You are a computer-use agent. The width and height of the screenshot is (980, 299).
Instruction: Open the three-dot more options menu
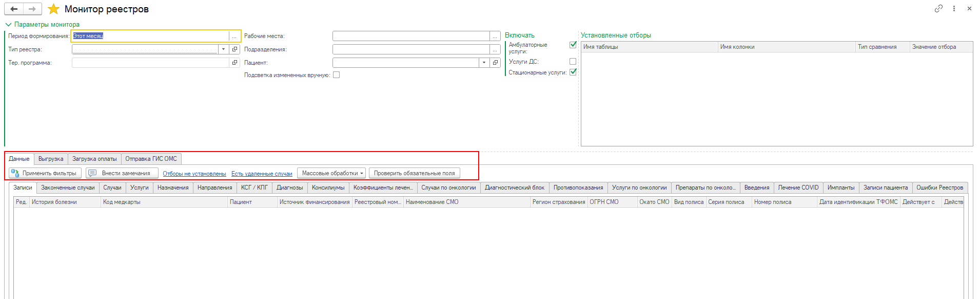954,9
